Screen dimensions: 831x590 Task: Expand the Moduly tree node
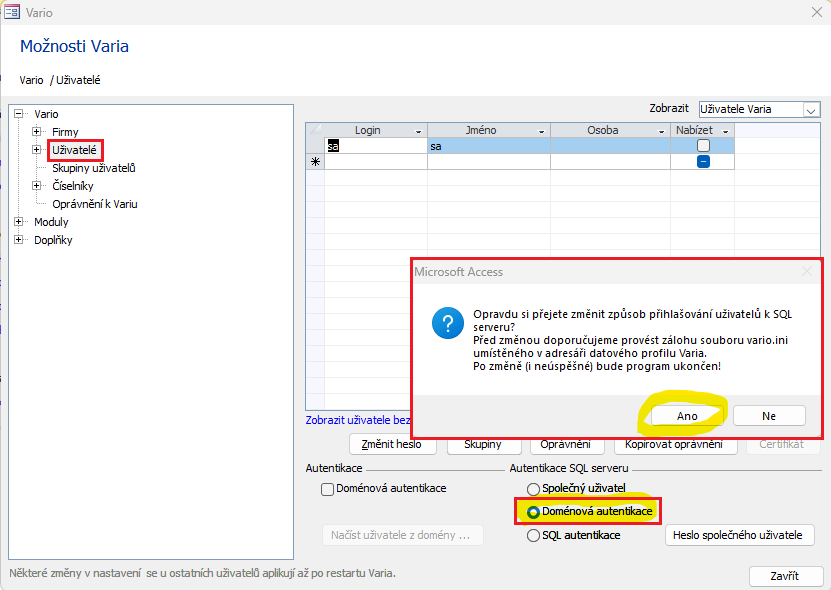point(19,222)
